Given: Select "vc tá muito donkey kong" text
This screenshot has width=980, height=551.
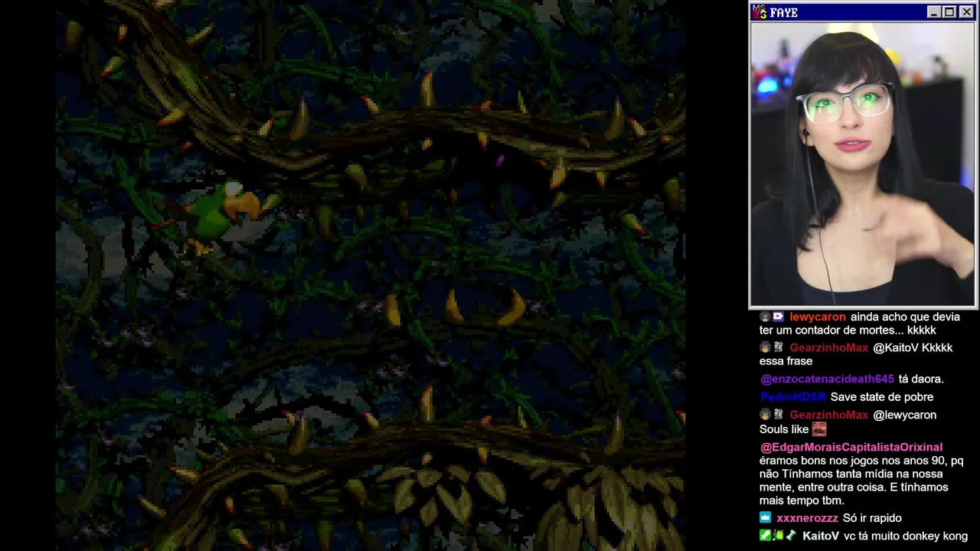Looking at the screenshot, I should tap(906, 536).
